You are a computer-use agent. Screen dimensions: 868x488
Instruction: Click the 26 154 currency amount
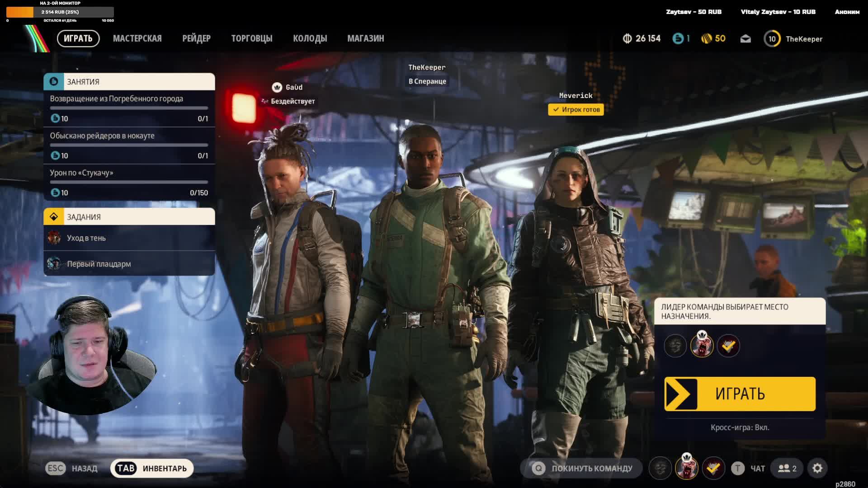coord(648,38)
